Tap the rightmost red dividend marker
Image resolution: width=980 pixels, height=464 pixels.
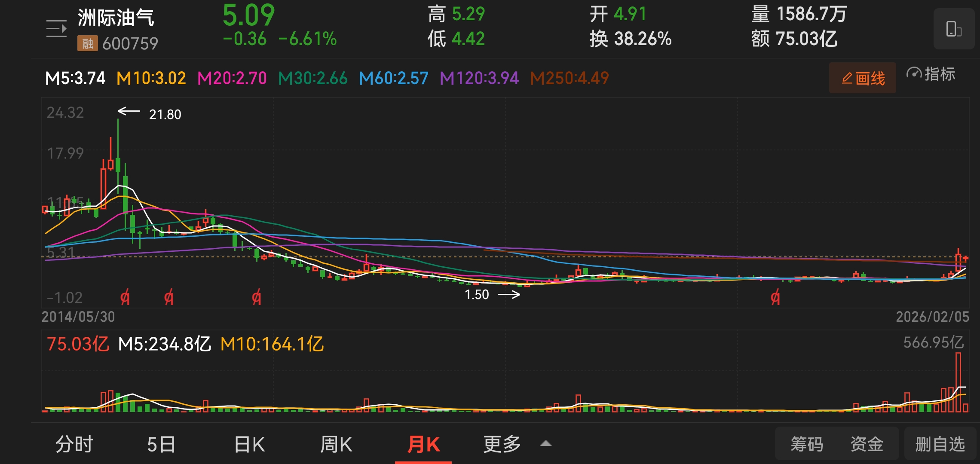pyautogui.click(x=775, y=297)
